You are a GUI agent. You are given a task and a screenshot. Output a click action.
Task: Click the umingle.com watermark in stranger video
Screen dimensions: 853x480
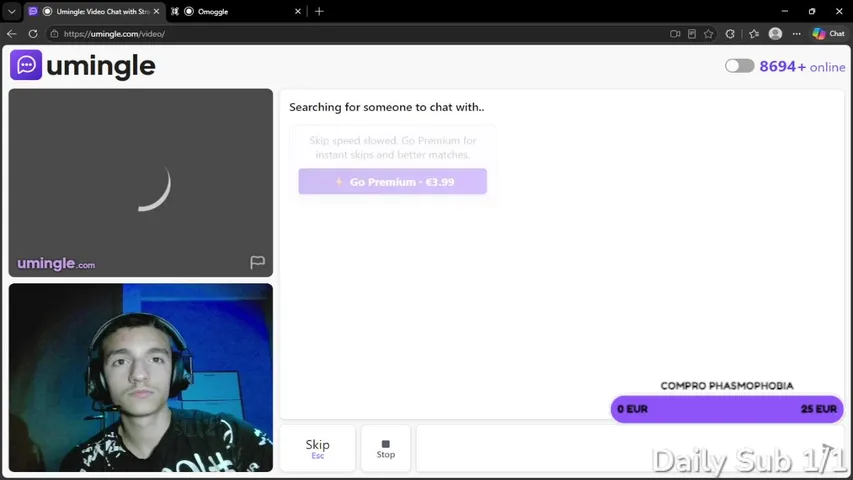click(x=56, y=264)
